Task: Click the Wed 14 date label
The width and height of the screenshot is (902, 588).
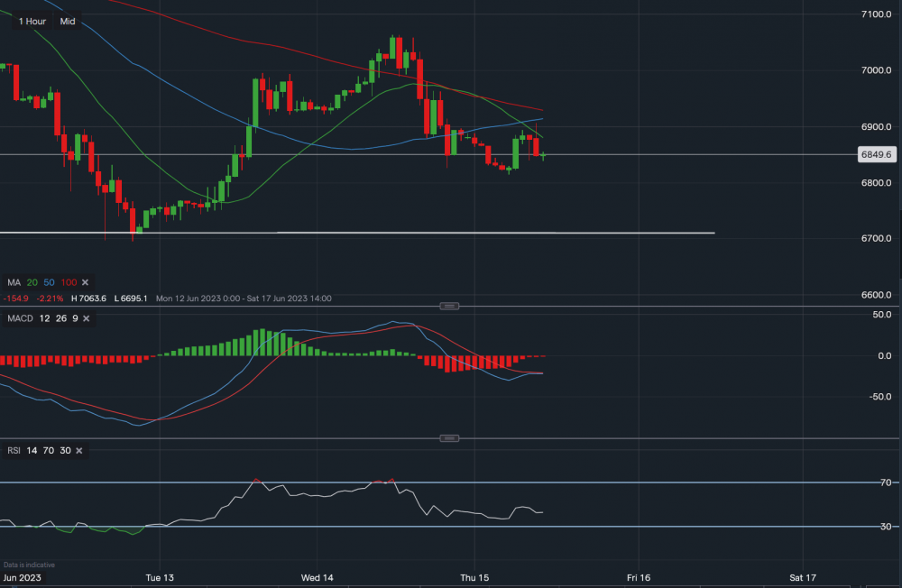Action: pyautogui.click(x=317, y=576)
